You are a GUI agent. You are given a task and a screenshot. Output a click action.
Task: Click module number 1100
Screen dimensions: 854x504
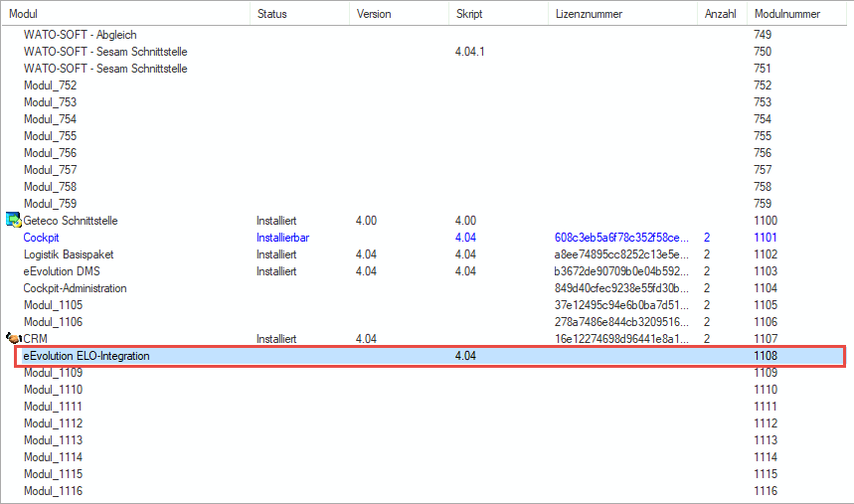pos(766,220)
